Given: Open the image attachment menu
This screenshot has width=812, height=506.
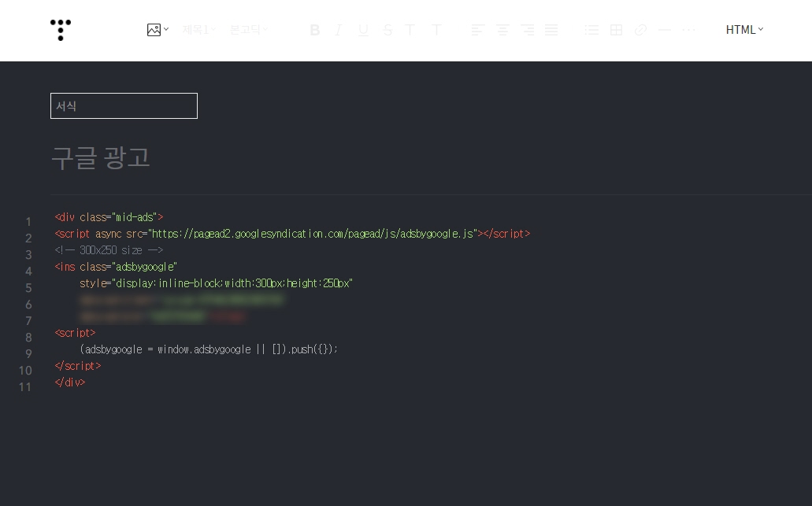Looking at the screenshot, I should (x=158, y=30).
